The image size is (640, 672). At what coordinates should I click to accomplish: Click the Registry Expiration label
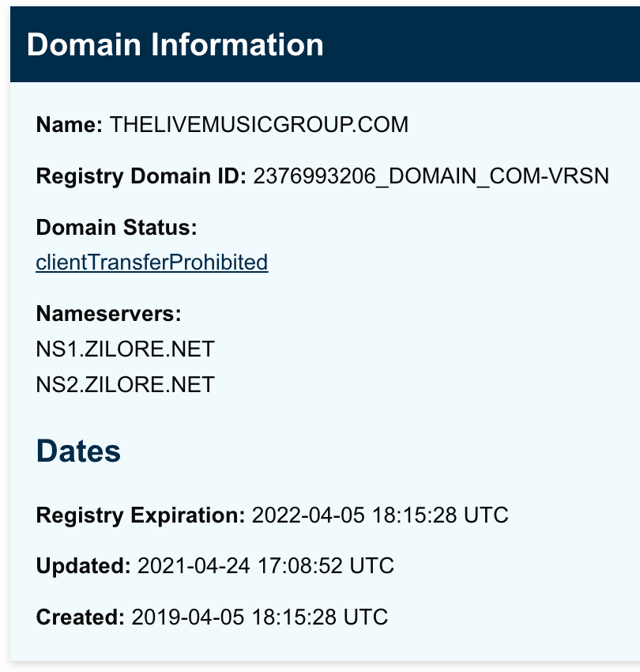pos(141,515)
